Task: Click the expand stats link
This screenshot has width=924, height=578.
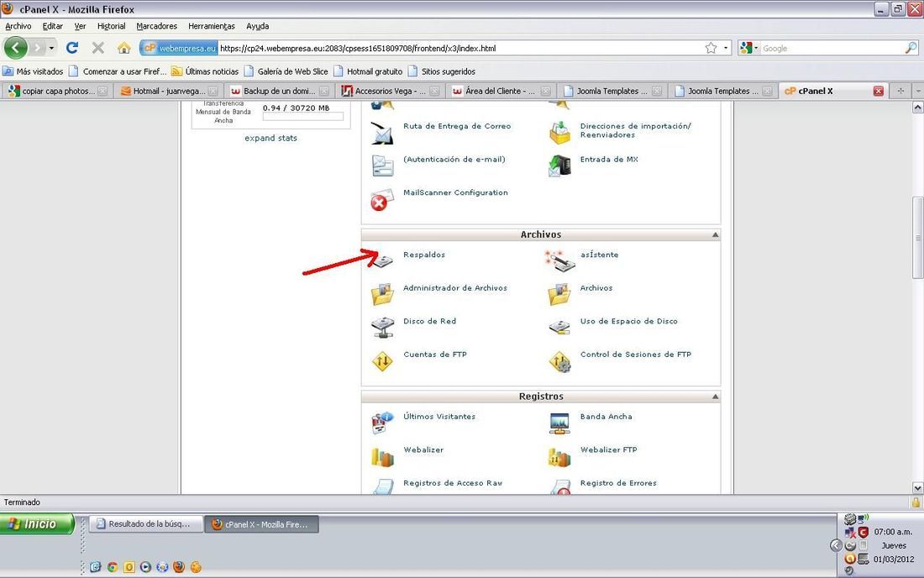Action: pos(271,138)
